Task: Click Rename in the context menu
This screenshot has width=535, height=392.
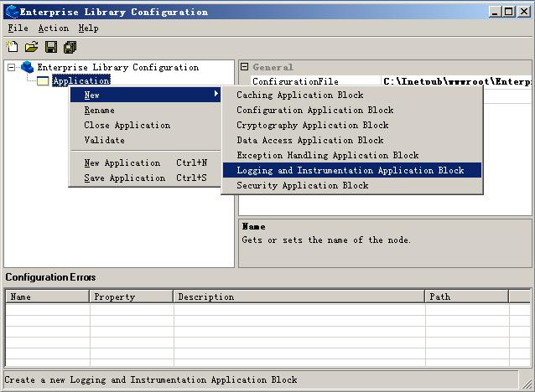Action: [x=99, y=110]
